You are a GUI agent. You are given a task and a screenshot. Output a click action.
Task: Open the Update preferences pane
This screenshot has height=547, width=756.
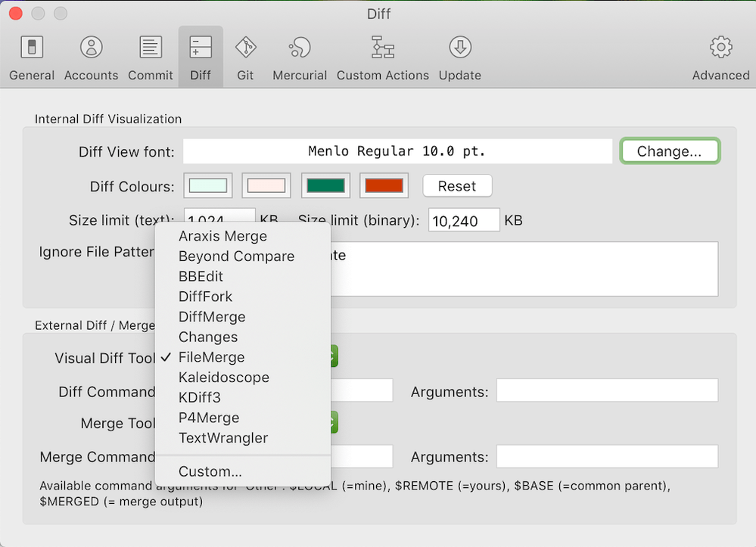[x=460, y=57]
